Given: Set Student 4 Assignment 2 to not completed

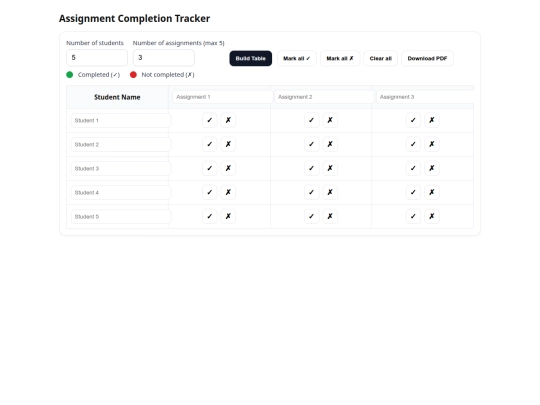Looking at the screenshot, I should click(330, 193).
